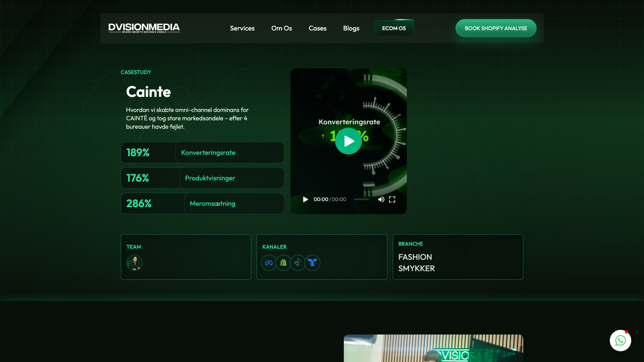Mute the video with speaker icon

(x=381, y=199)
